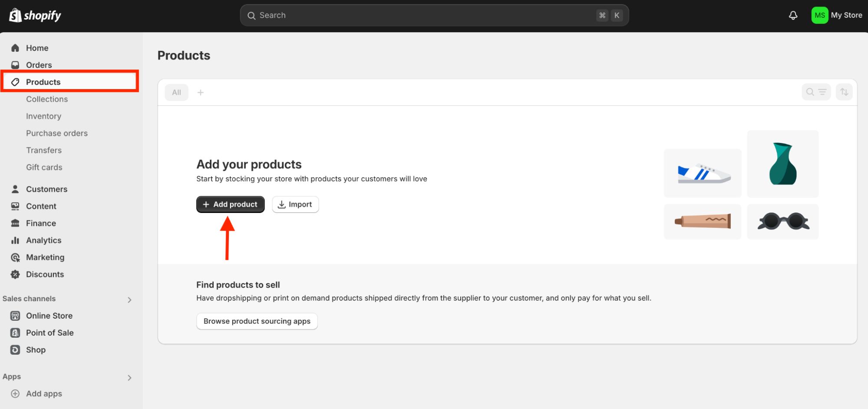The height and width of the screenshot is (409, 868).
Task: Click Browse product sourcing apps
Action: 257,321
